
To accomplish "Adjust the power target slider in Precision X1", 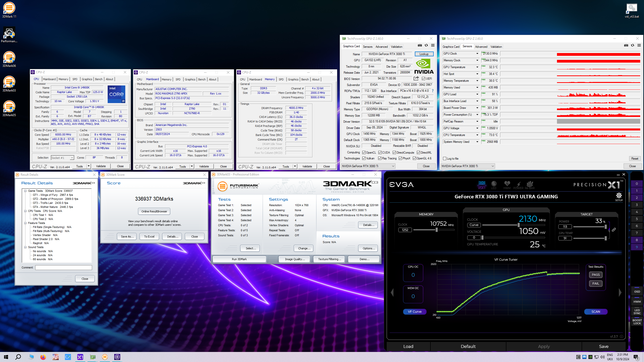I will 605,227.
